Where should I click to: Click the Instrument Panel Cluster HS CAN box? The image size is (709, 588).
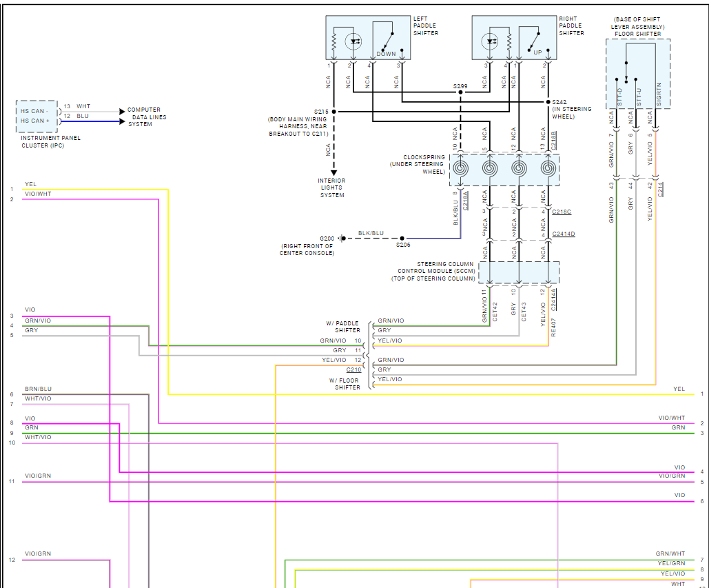[x=37, y=116]
